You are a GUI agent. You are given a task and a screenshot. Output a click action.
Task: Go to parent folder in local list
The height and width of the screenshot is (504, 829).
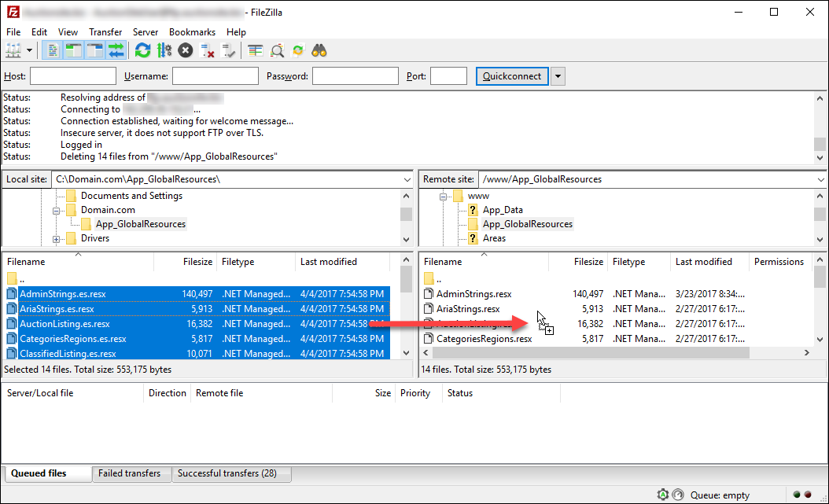coord(16,278)
